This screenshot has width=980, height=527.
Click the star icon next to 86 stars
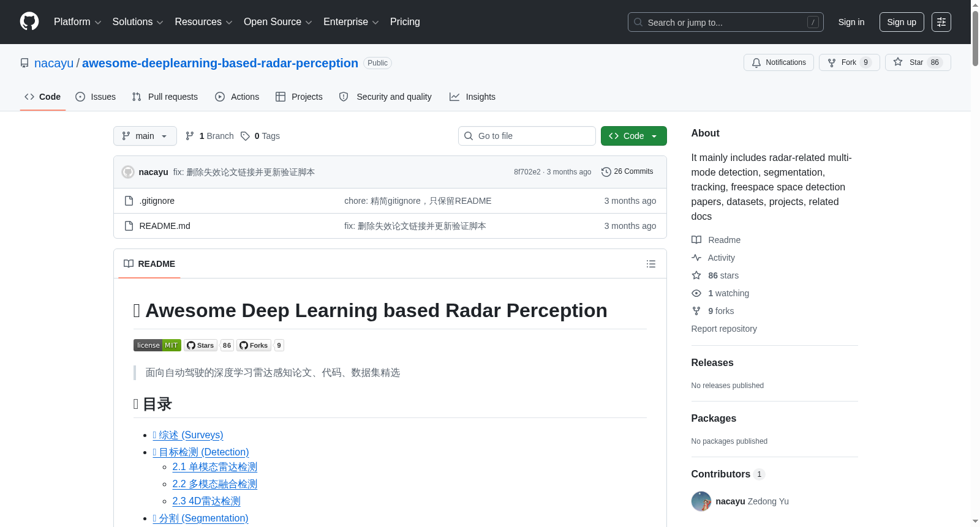696,275
